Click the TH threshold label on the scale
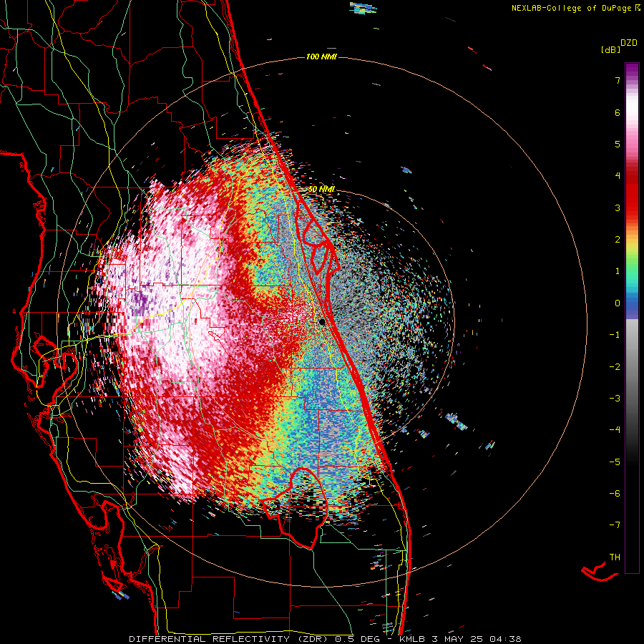 pyautogui.click(x=615, y=557)
